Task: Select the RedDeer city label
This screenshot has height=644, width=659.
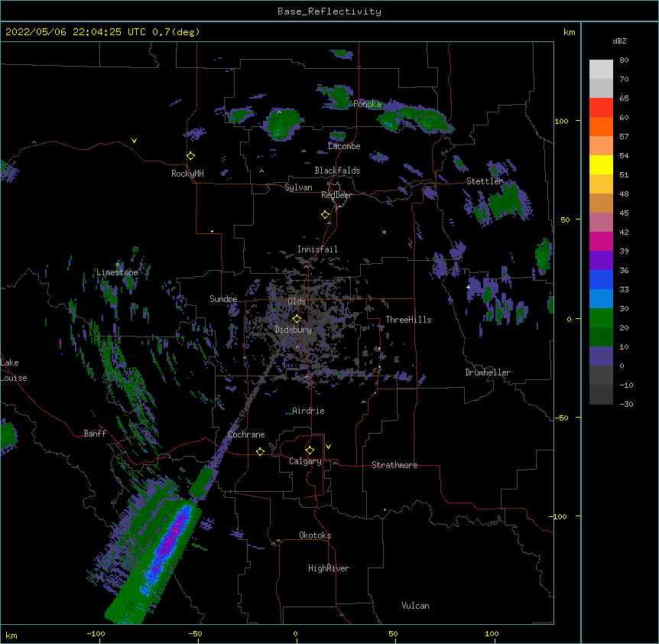Action: coord(336,195)
